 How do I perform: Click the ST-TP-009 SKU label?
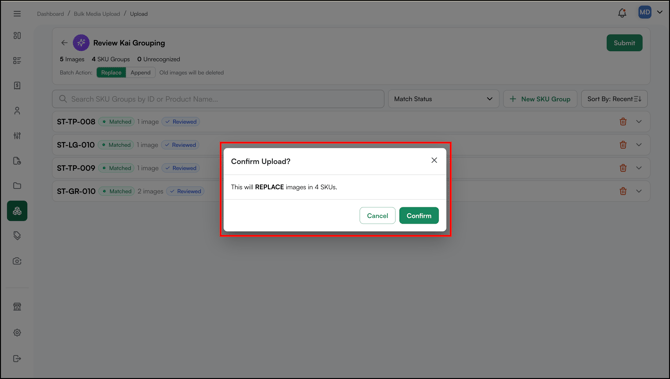pyautogui.click(x=76, y=168)
